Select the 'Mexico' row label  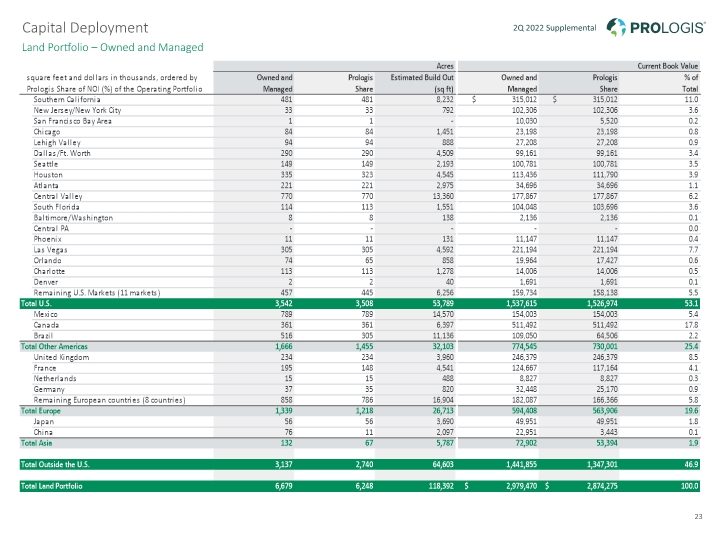pos(45,315)
